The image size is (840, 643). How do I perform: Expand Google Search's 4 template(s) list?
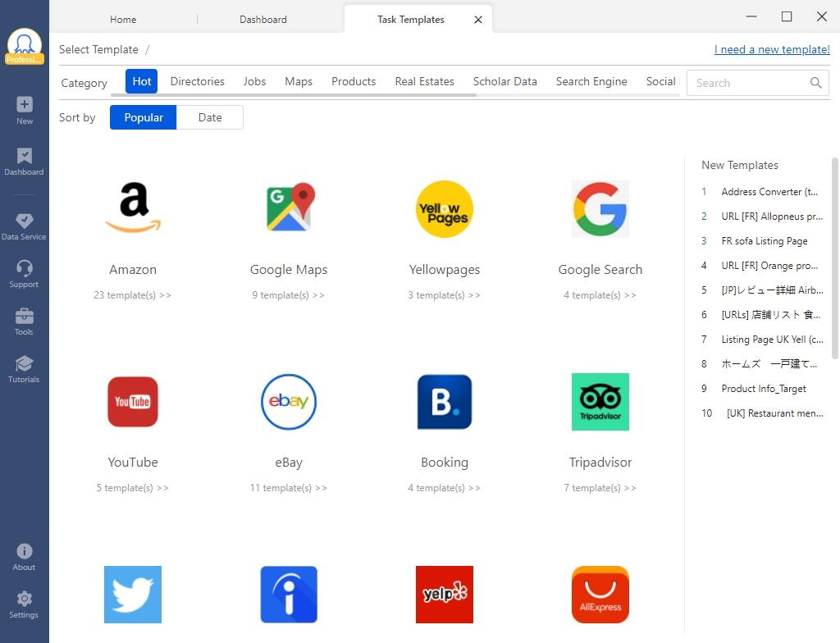(x=600, y=295)
